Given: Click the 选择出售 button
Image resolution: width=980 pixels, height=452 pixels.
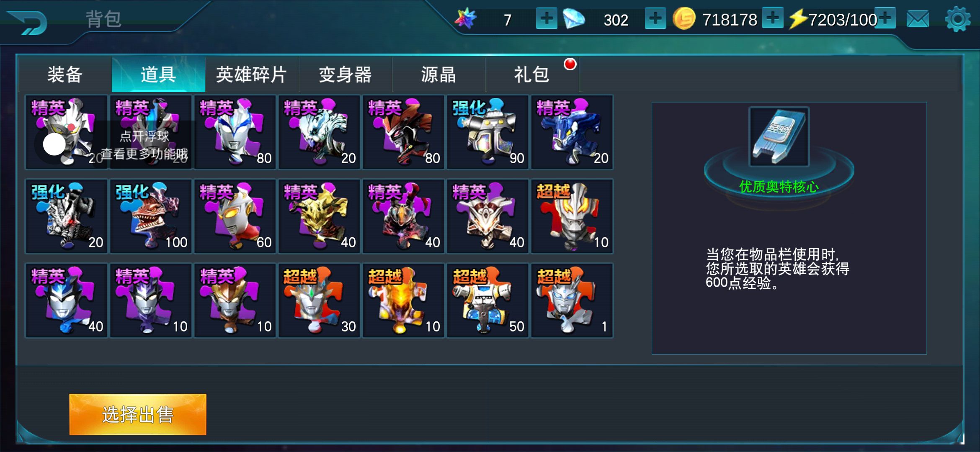Looking at the screenshot, I should 138,414.
